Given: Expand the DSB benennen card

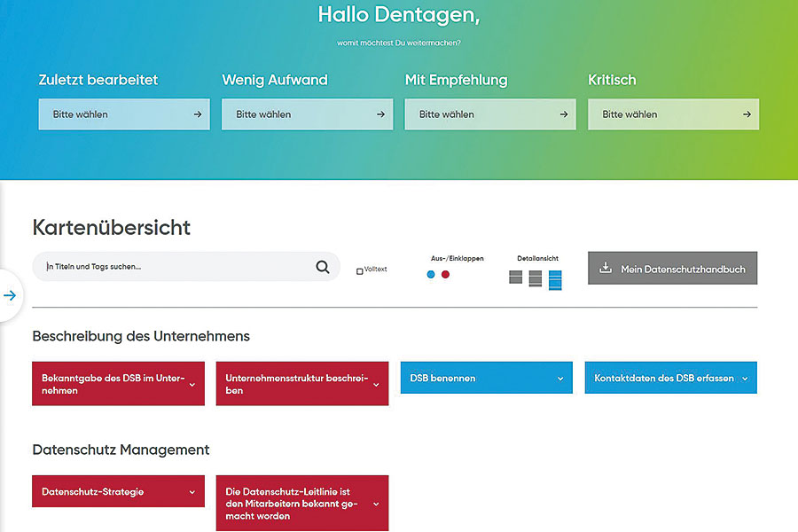Looking at the screenshot, I should click(560, 379).
